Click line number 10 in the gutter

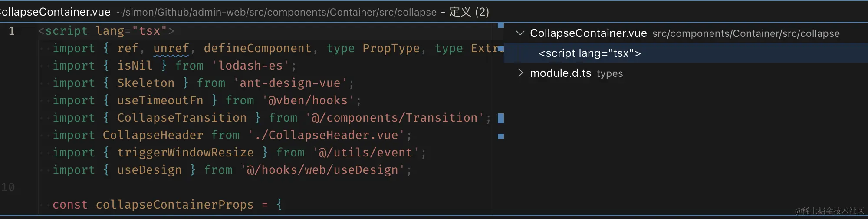[x=8, y=187]
